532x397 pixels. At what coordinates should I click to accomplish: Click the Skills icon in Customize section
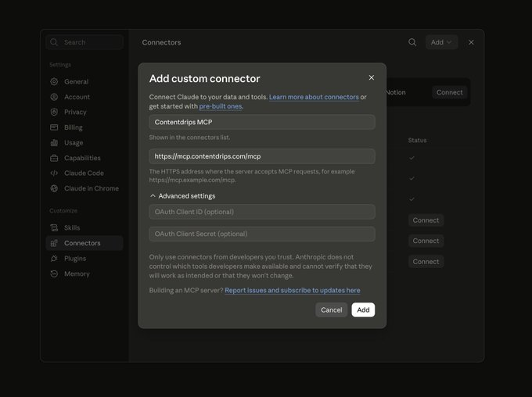tap(54, 227)
